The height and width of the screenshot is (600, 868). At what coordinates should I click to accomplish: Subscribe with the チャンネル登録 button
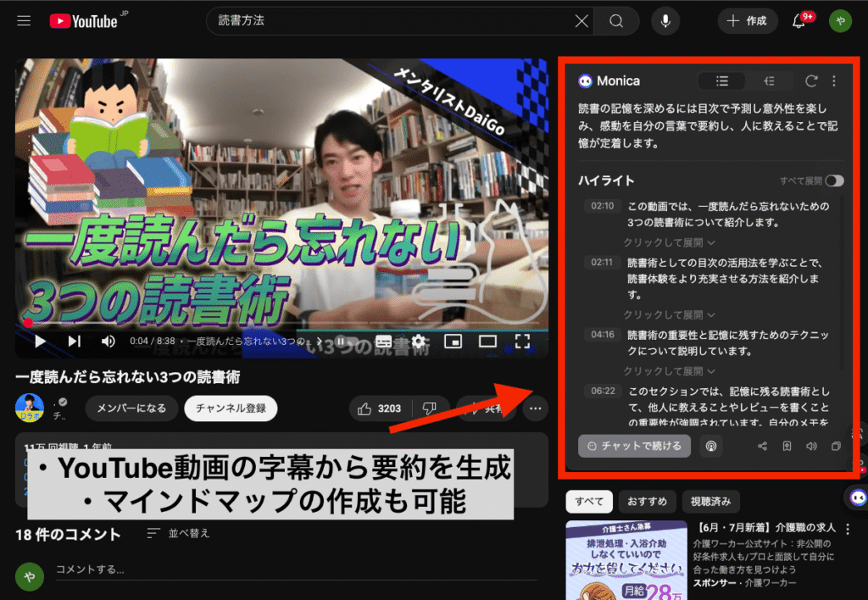pos(231,408)
